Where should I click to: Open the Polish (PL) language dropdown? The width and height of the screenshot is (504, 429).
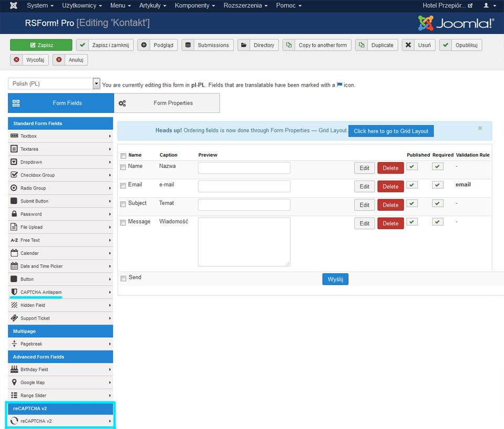[x=54, y=83]
